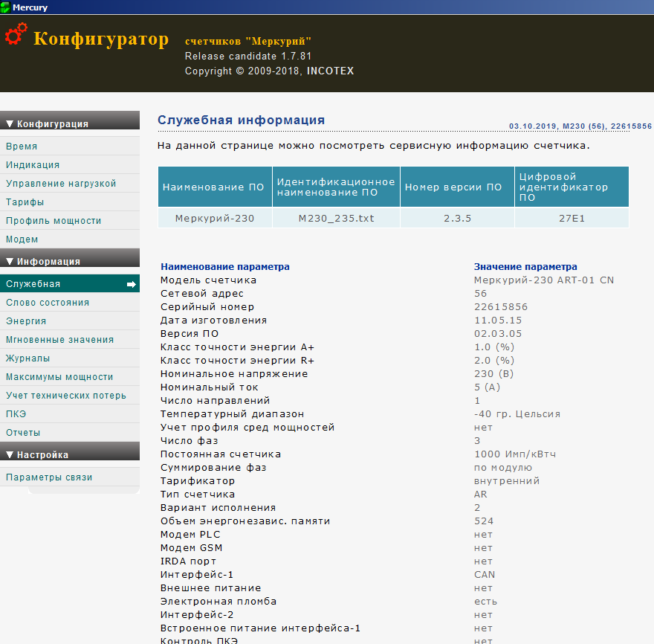Select the M230_235.txt cell

[336, 219]
